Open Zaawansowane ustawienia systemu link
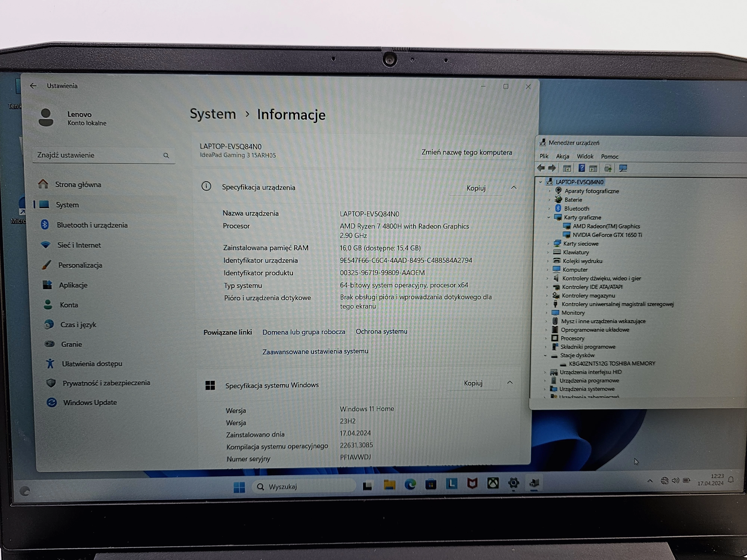The height and width of the screenshot is (560, 747). point(315,351)
